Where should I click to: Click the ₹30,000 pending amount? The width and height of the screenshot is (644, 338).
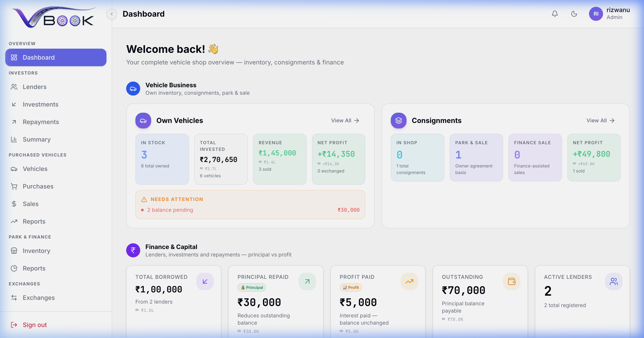[349, 210]
